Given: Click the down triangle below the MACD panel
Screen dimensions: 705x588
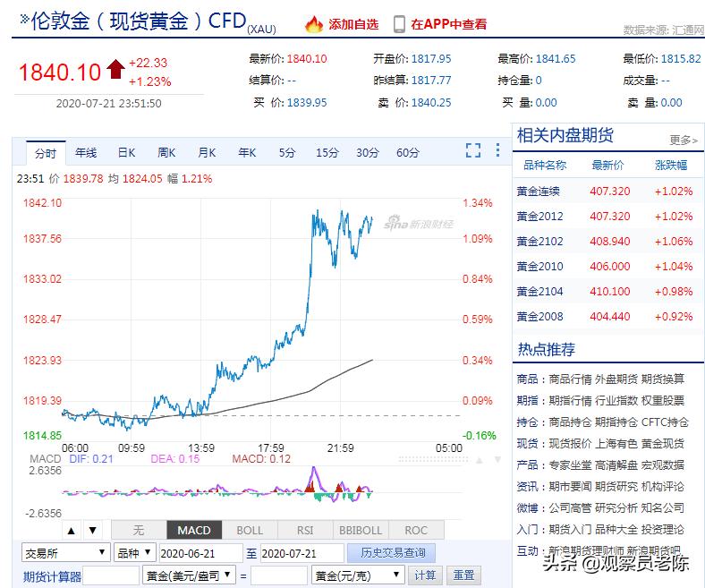Looking at the screenshot, I should tap(93, 531).
